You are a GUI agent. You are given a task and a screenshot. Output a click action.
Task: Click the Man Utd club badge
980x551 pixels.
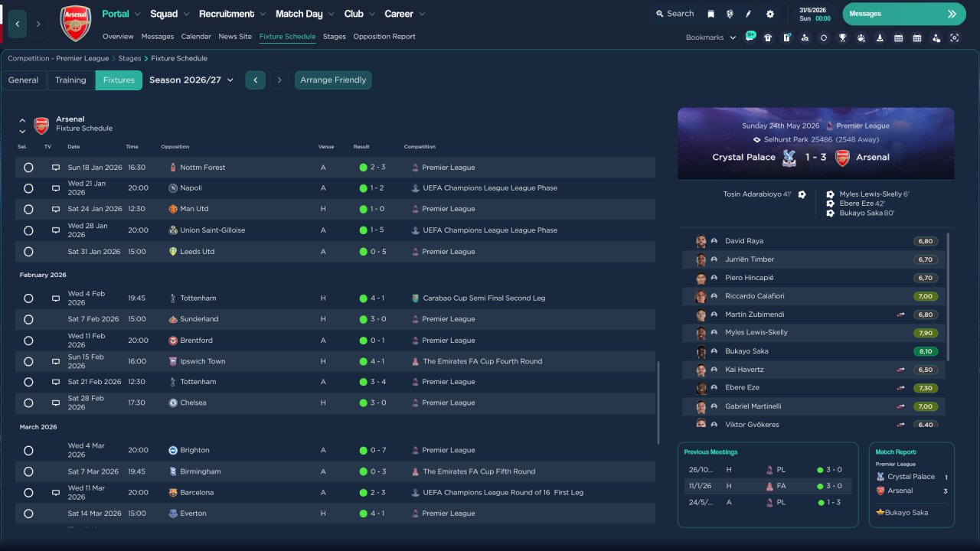pos(173,209)
